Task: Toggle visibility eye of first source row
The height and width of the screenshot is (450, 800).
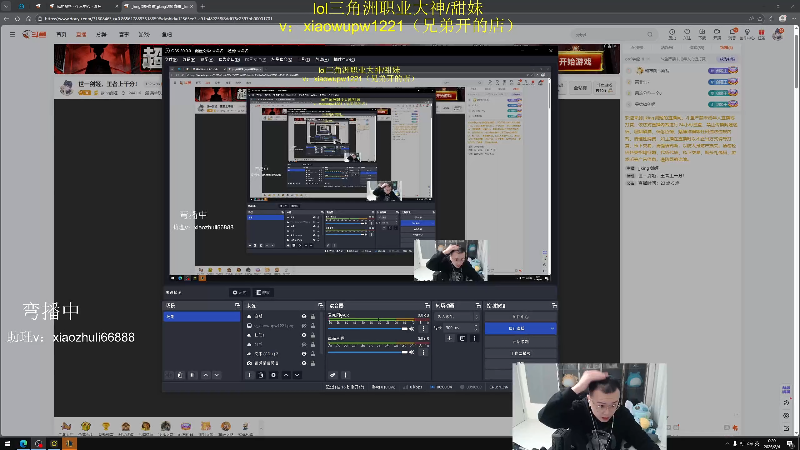Action: click(x=304, y=316)
